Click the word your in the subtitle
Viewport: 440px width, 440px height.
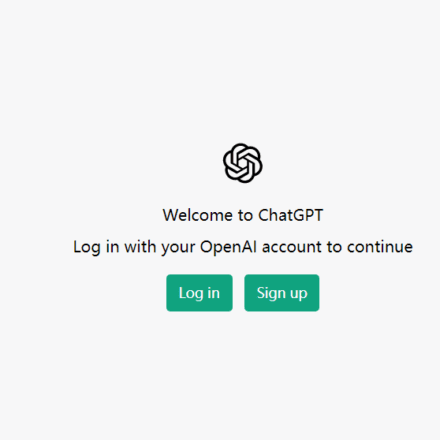pyautogui.click(x=178, y=248)
